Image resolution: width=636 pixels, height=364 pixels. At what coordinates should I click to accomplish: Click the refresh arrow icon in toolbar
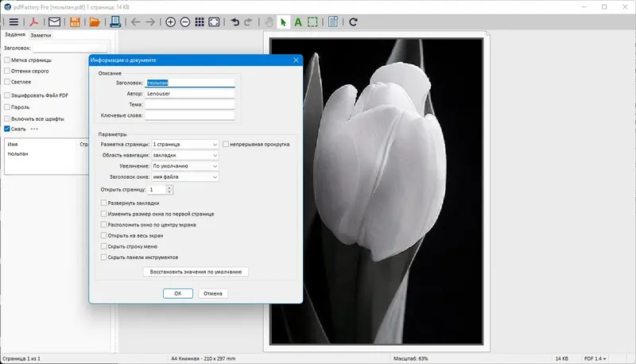point(353,22)
